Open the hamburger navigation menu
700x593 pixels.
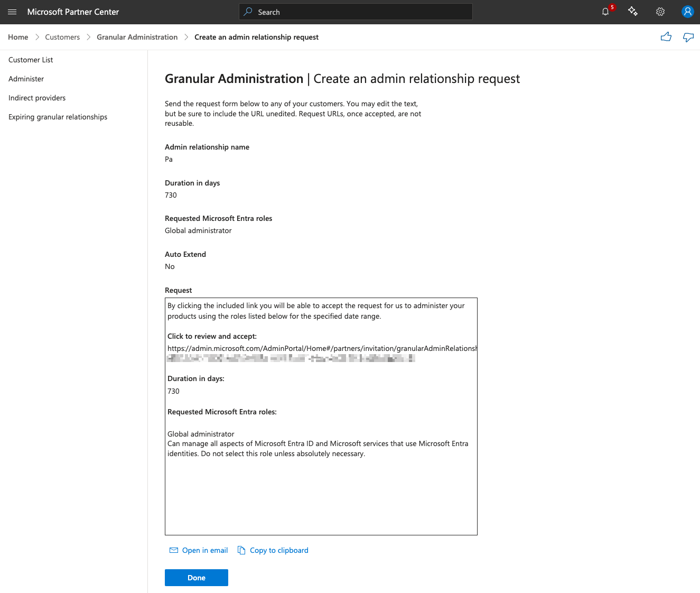pos(12,12)
